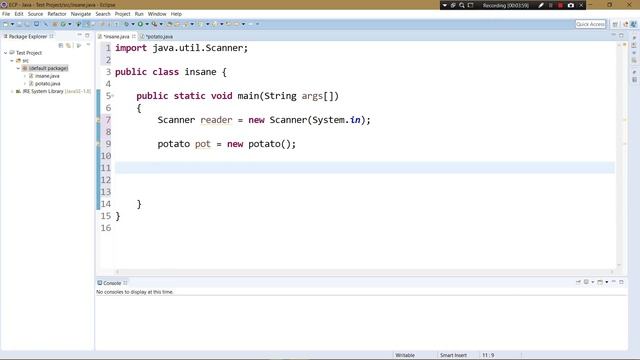Viewport: 640px width, 360px height.
Task: Close the insane.java editor tab
Action: click(x=133, y=36)
